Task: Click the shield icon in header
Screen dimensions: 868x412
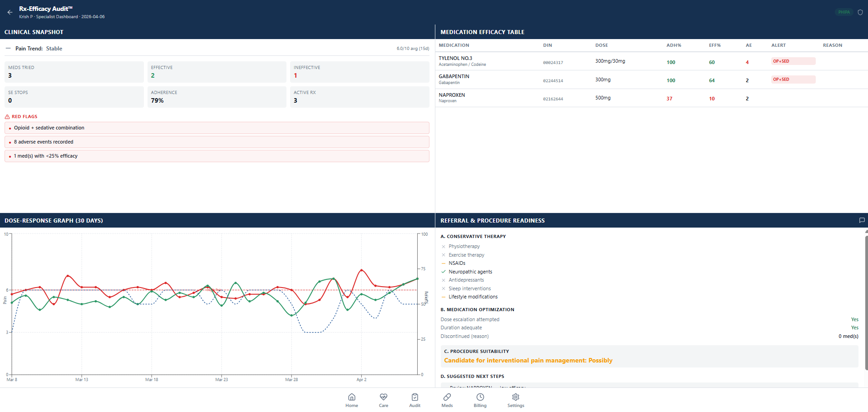Action: coord(860,12)
